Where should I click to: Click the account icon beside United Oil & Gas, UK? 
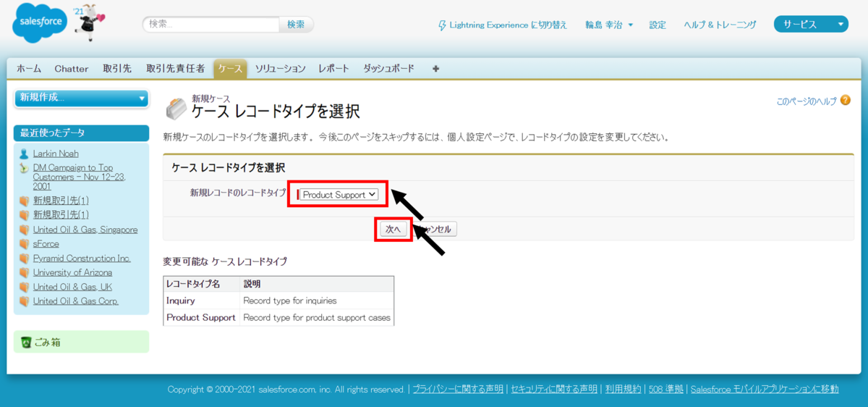tap(24, 288)
